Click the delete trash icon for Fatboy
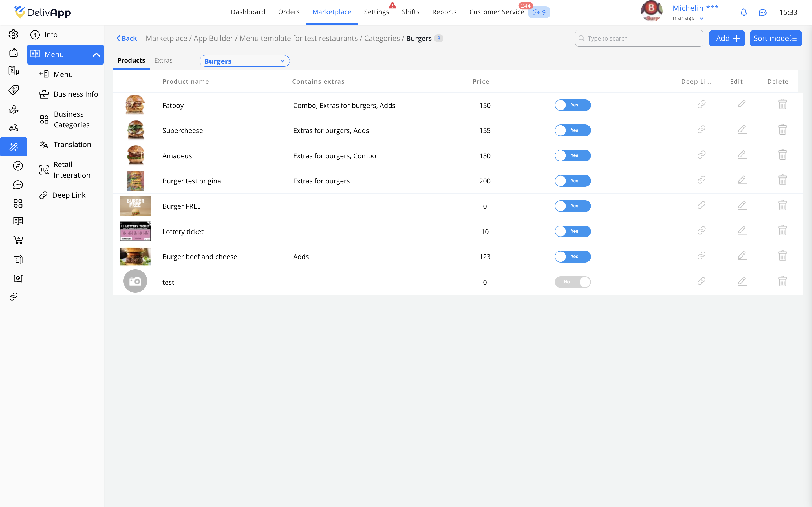 coord(782,104)
